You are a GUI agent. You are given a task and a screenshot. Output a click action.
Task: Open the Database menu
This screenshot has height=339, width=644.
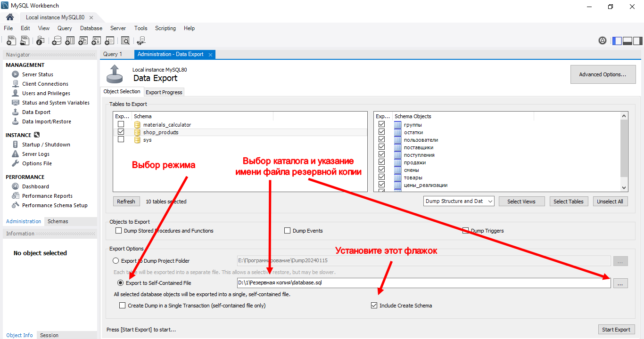(x=91, y=28)
